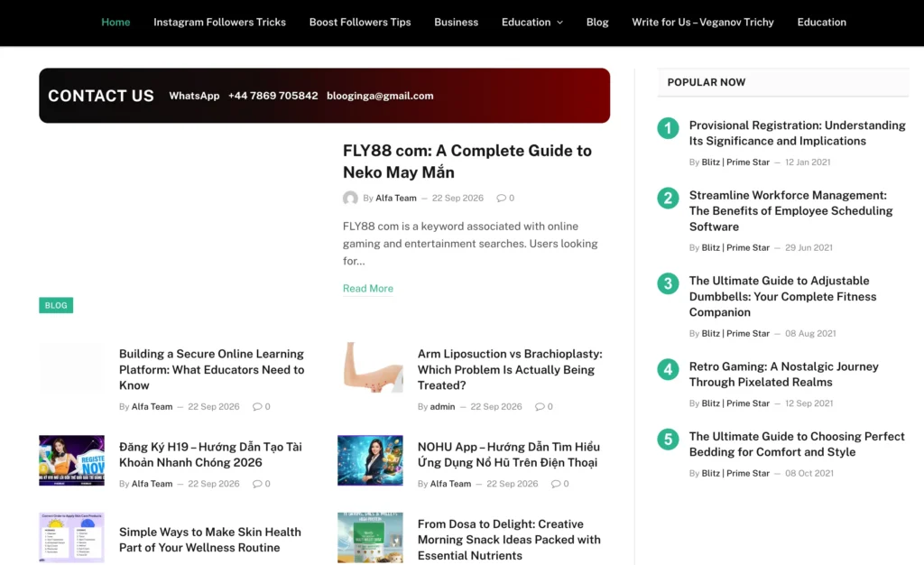
Task: Select Business in the navigation bar
Action: coord(456,23)
